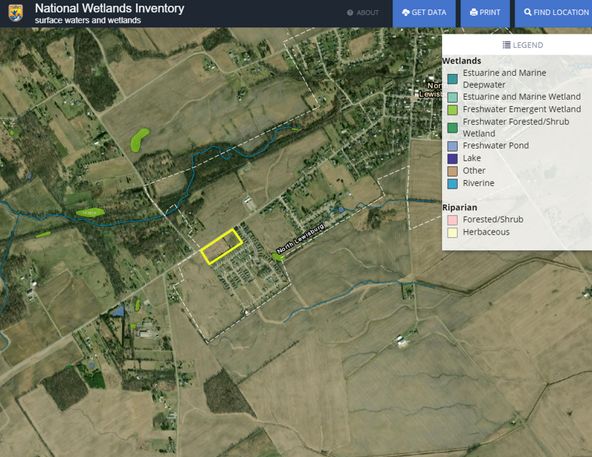Click the National Wetlands Inventory title
The height and width of the screenshot is (457, 592).
109,8
